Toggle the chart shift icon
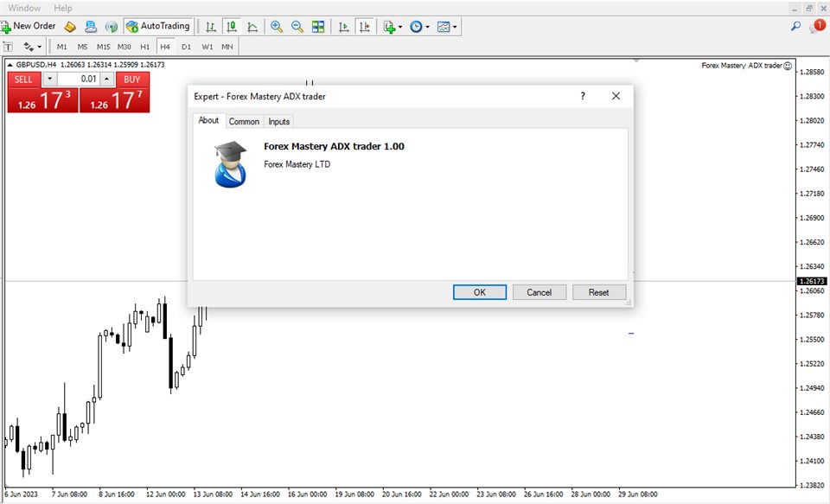The image size is (830, 504). [365, 27]
